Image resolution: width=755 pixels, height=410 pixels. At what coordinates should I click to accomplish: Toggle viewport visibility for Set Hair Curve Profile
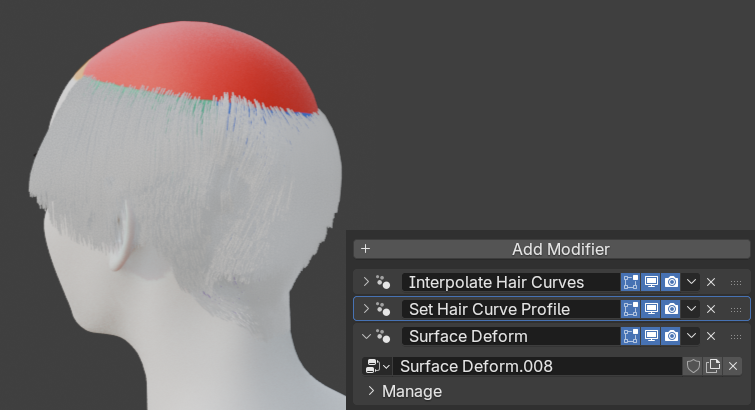click(651, 309)
